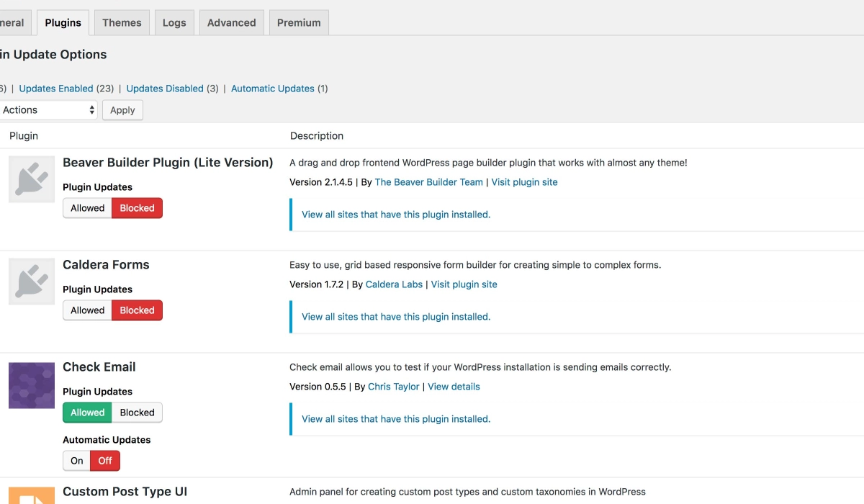
Task: Open The Beaver Builder Team author link
Action: (428, 182)
